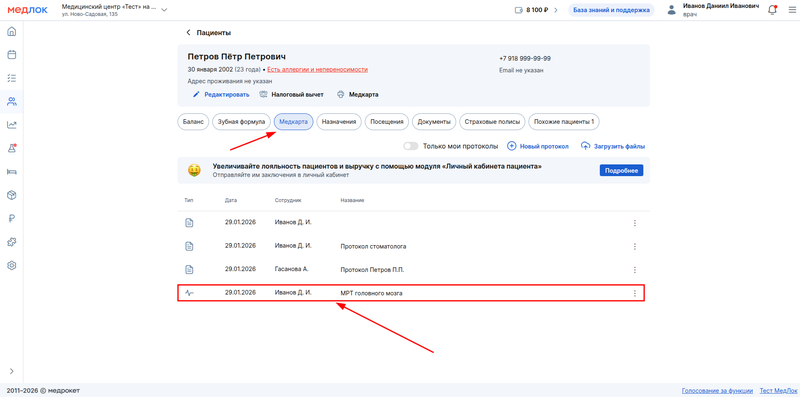This screenshot has width=800, height=397.
Task: Open the home icon in sidebar
Action: (x=12, y=32)
